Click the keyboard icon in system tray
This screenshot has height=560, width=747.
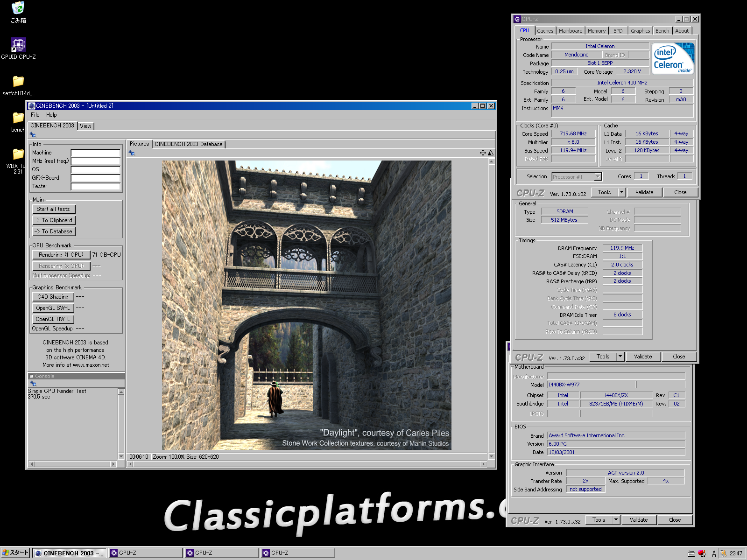pos(691,553)
